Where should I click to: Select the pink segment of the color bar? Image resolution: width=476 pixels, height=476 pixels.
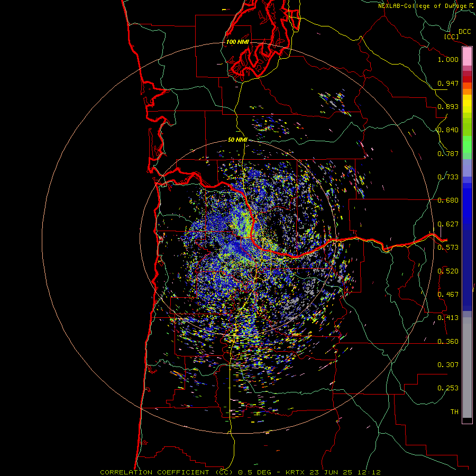pos(467,57)
